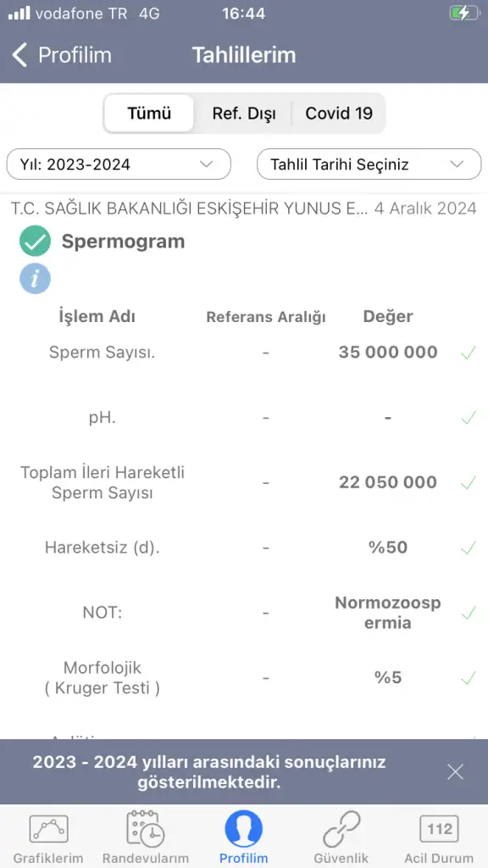Tap the Normozoospermia note value
Image resolution: width=488 pixels, height=868 pixels.
pyautogui.click(x=388, y=613)
